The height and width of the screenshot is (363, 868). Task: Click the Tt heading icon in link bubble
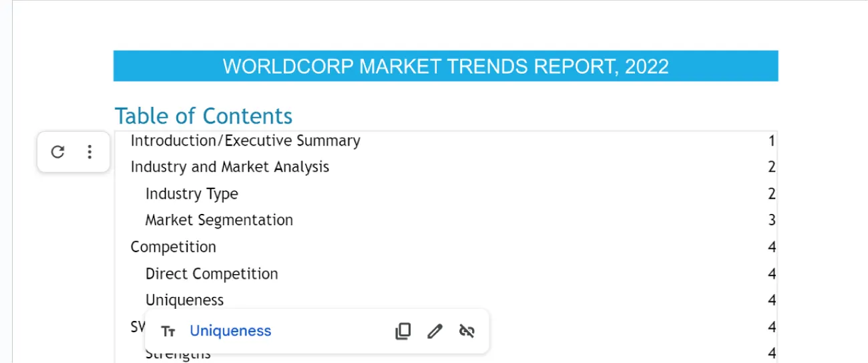pyautogui.click(x=168, y=332)
